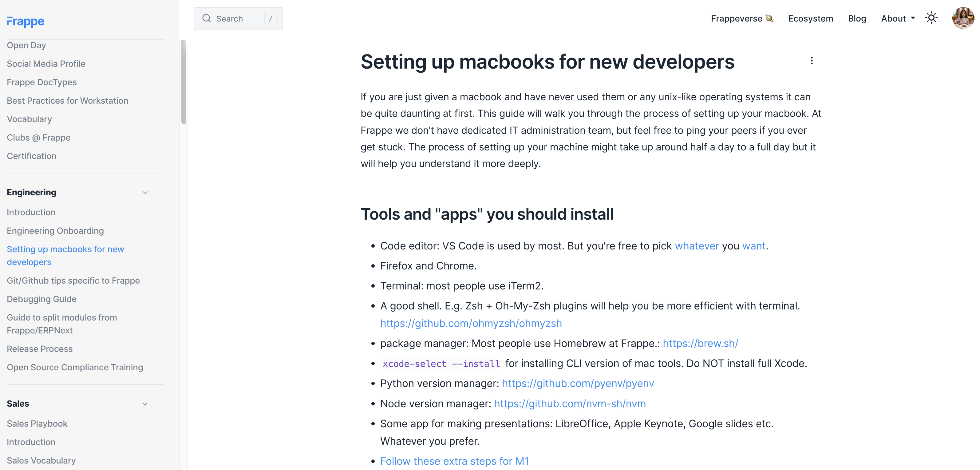
Task: Click the search magnifier icon
Action: coord(207,18)
